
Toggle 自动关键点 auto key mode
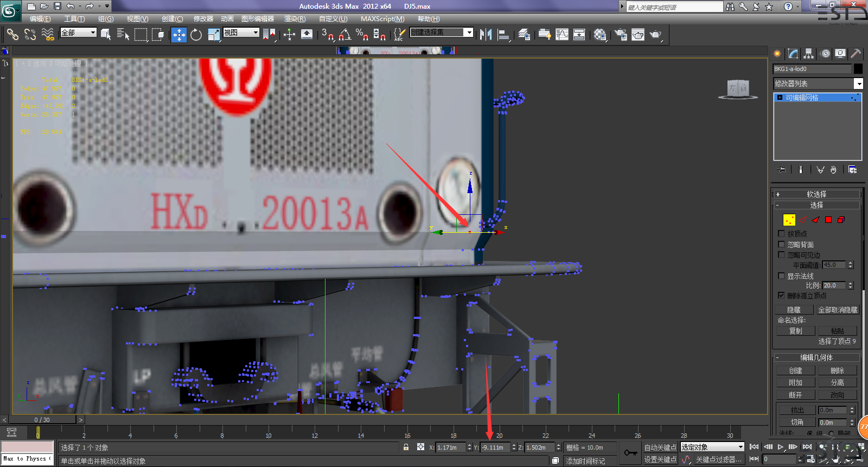coord(660,447)
